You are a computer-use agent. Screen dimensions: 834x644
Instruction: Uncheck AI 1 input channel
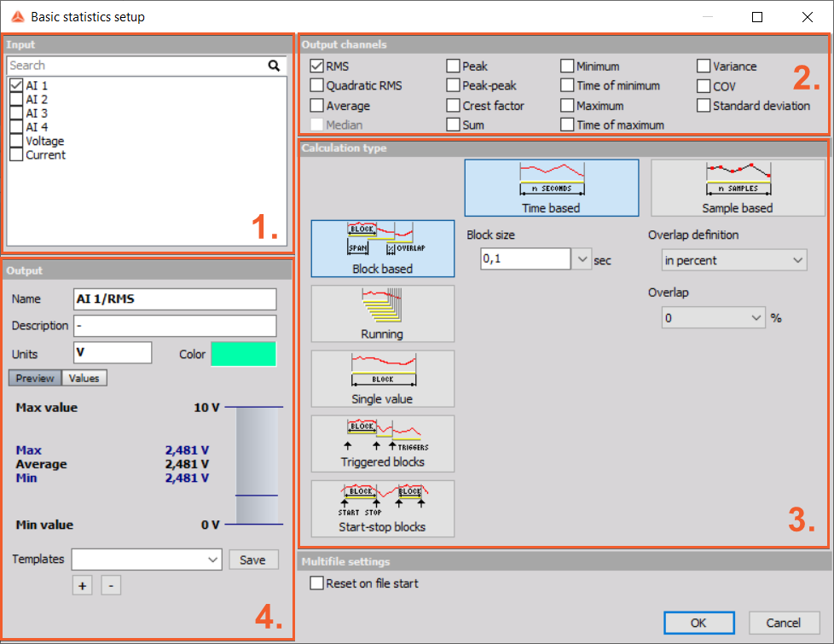16,85
